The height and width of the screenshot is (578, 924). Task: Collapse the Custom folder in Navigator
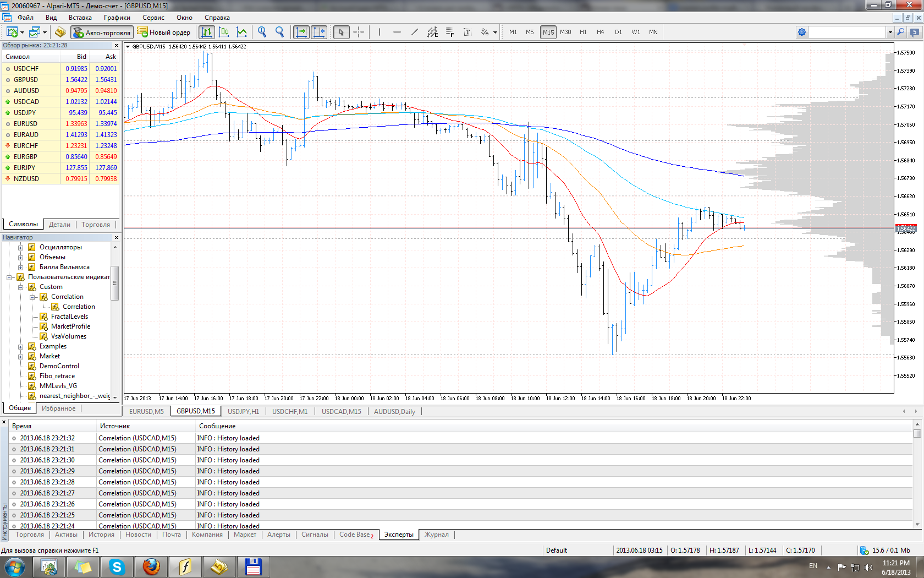point(21,287)
